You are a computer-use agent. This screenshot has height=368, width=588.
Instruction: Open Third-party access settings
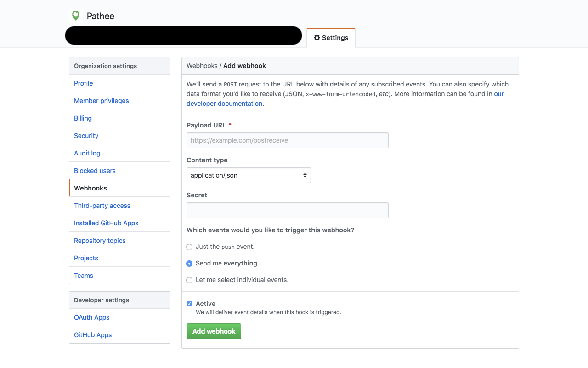[102, 205]
